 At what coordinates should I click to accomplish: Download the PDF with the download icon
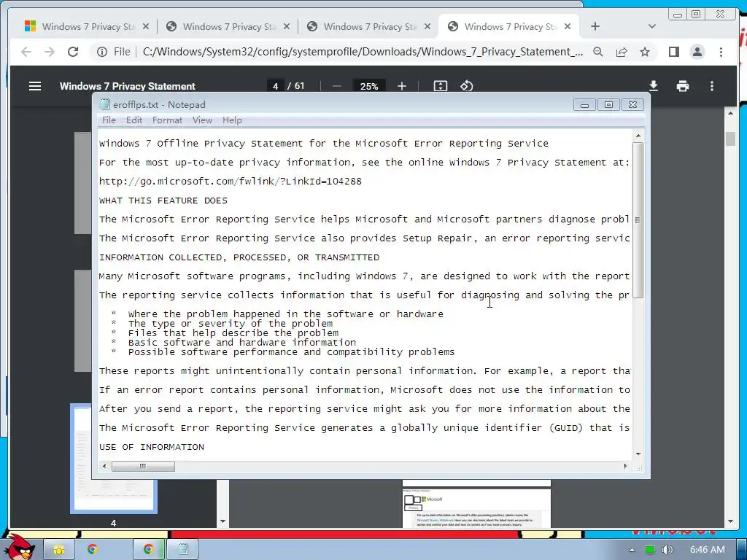[x=654, y=86]
